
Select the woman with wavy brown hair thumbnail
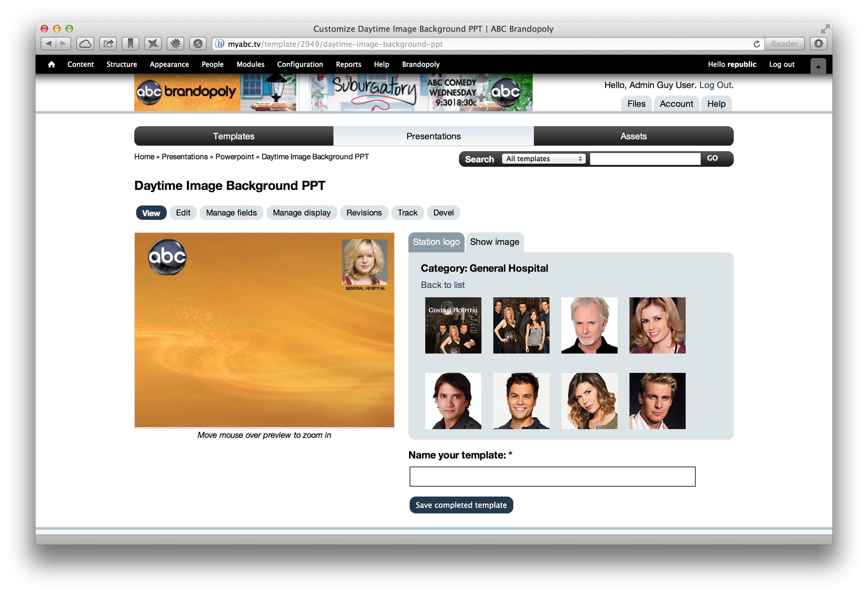[x=589, y=401]
